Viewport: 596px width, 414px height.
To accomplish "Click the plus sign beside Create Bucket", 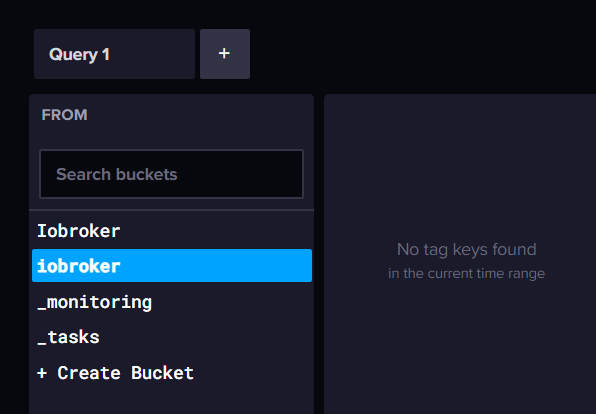I will pyautogui.click(x=42, y=373).
